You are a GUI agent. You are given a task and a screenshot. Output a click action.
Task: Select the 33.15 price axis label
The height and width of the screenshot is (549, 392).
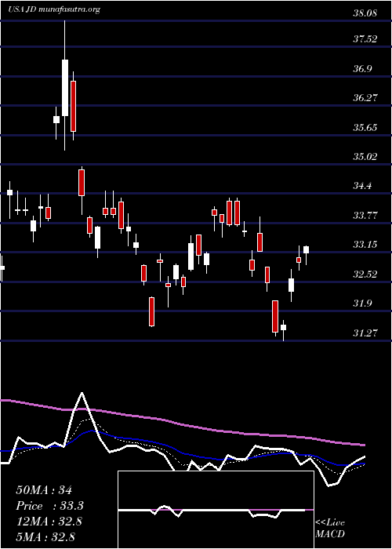click(365, 245)
